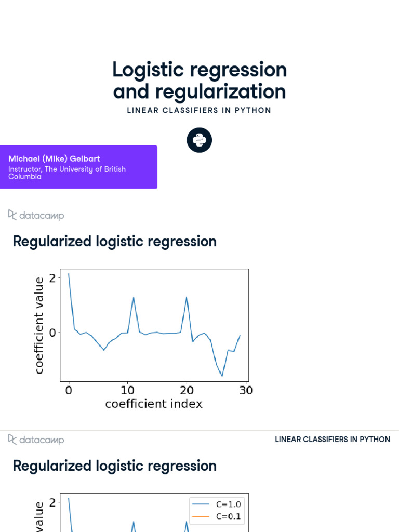Click the x-axis tick label 10

click(128, 390)
